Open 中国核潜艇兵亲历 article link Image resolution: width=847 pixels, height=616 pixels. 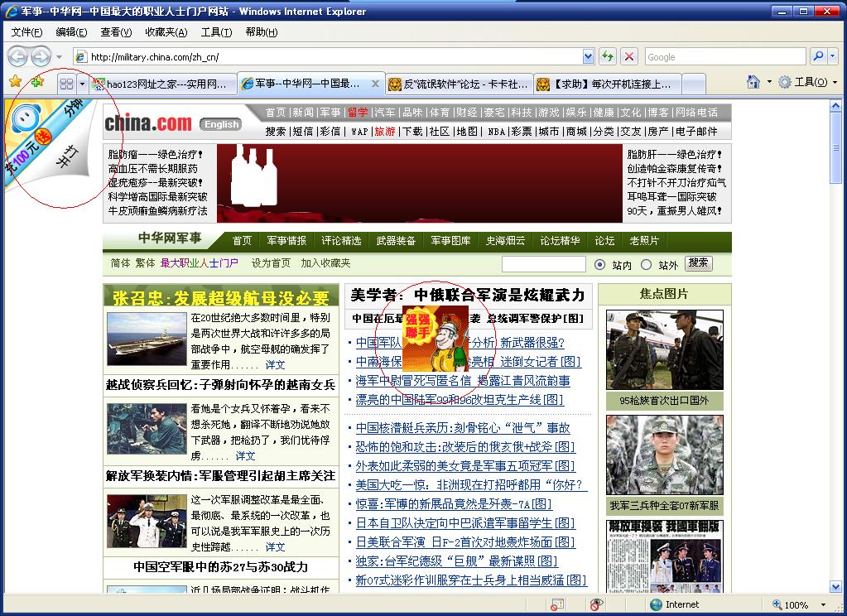462,428
